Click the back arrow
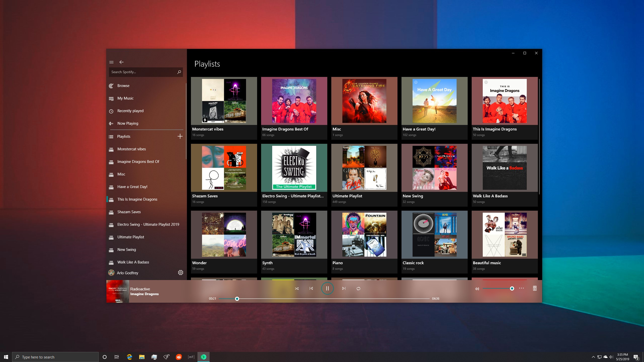This screenshot has width=644, height=362. tap(122, 62)
